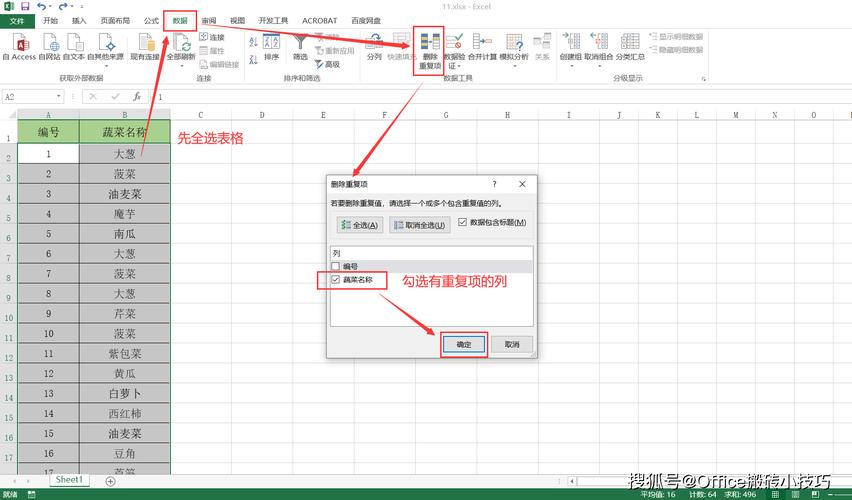
Task: Click the horizontal scrollbar left arrow
Action: [572, 481]
